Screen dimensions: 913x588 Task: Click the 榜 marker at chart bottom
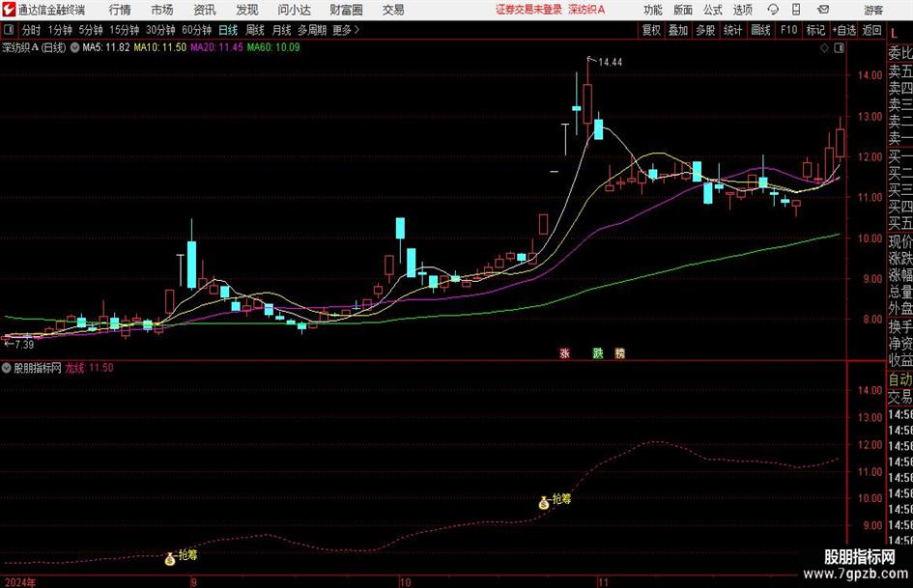click(620, 352)
